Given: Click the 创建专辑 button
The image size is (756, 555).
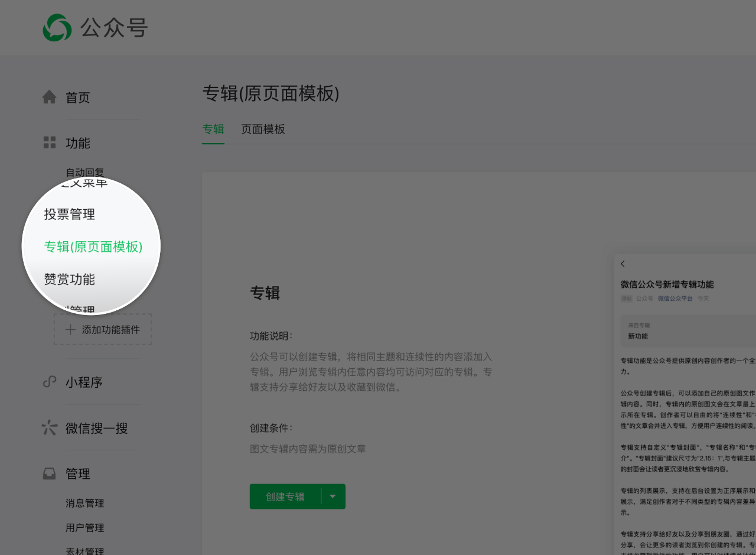Looking at the screenshot, I should pyautogui.click(x=286, y=496).
